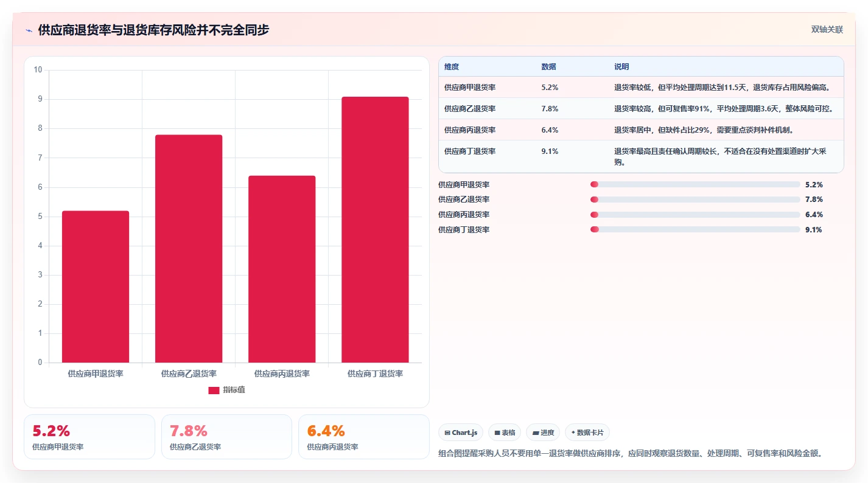Image resolution: width=868 pixels, height=483 pixels.
Task: Toggle the 指标值 legend color swatch
Action: click(214, 391)
